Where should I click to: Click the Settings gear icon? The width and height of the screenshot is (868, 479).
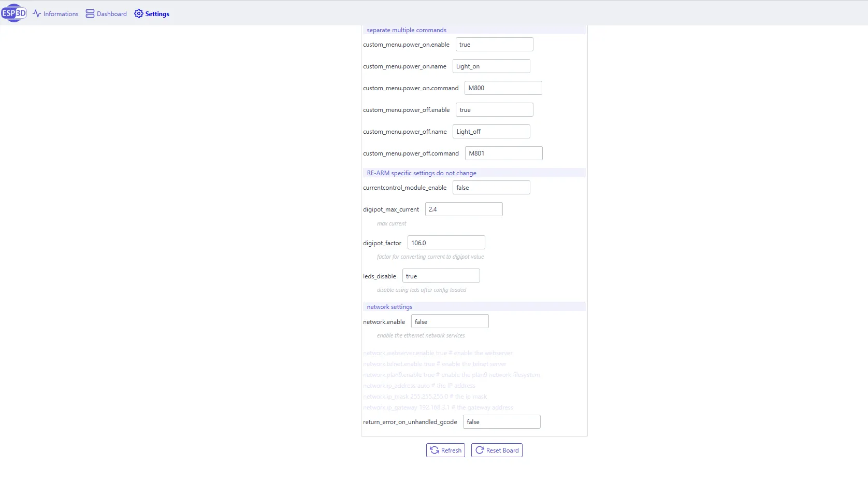[138, 13]
